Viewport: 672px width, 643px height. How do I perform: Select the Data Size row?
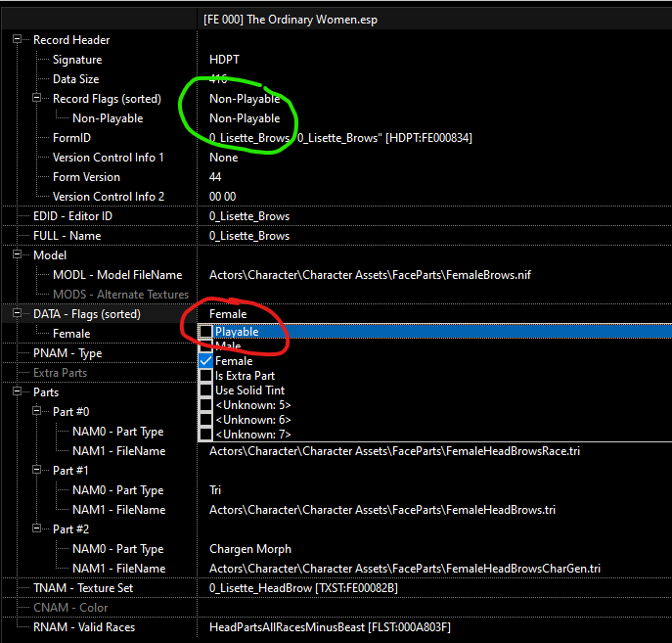pos(76,79)
